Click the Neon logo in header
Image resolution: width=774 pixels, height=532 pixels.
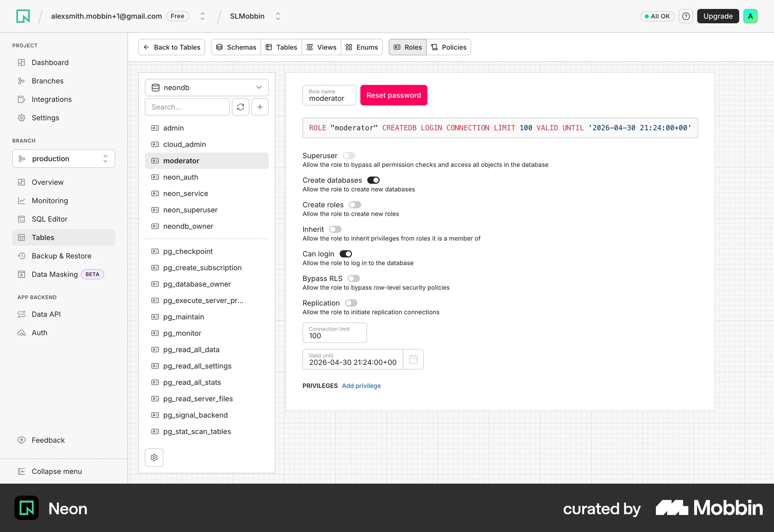point(23,16)
